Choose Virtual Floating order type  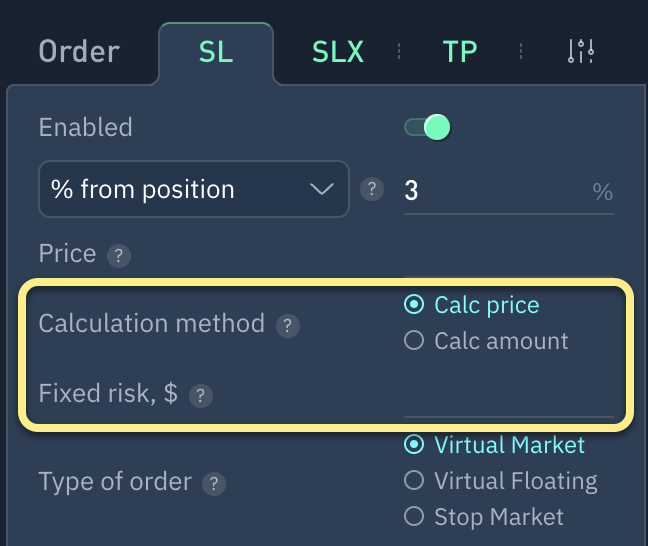414,481
